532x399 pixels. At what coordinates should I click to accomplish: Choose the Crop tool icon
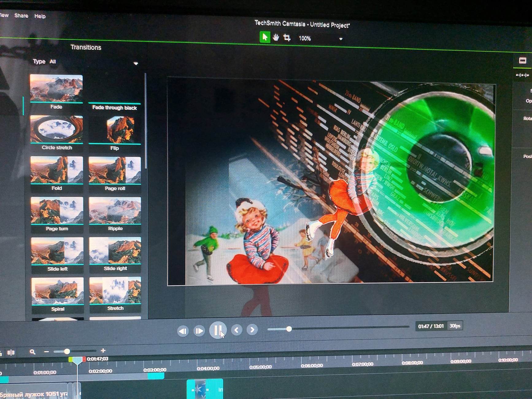pyautogui.click(x=287, y=38)
